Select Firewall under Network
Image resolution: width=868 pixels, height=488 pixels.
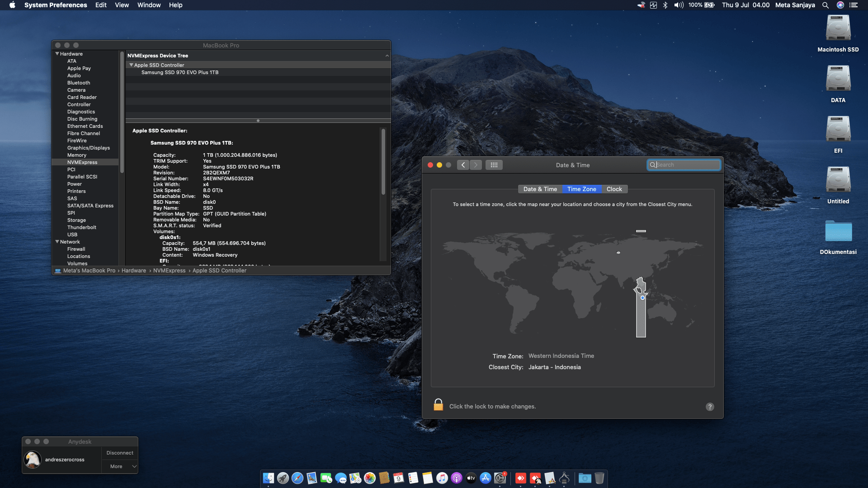click(x=76, y=249)
